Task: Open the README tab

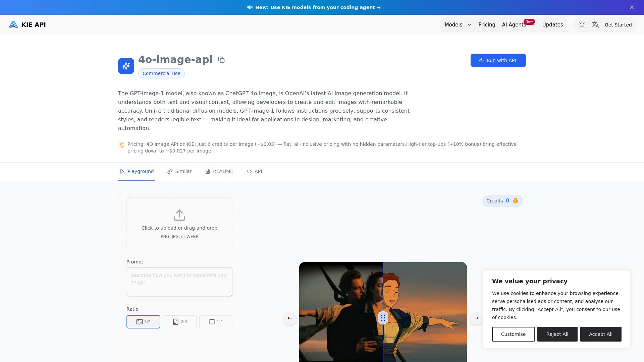Action: tap(219, 171)
